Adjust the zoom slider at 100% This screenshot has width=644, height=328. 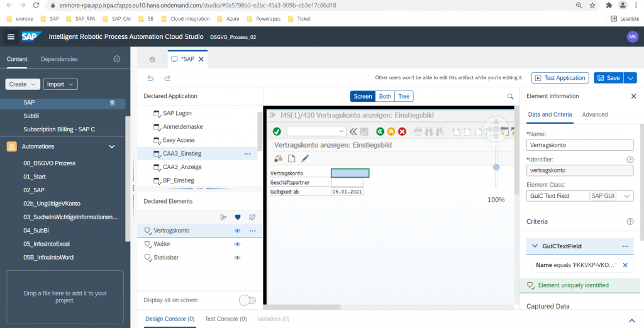pos(496,168)
